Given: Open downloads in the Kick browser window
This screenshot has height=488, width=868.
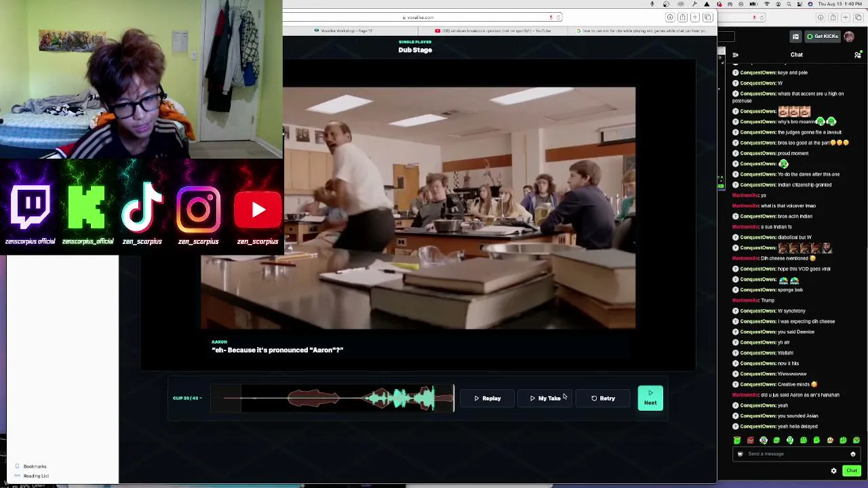Looking at the screenshot, I should pyautogui.click(x=821, y=18).
